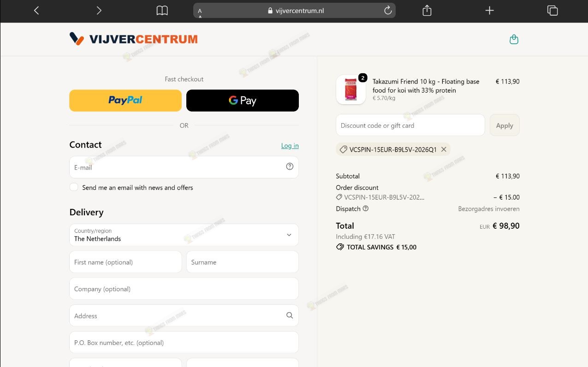
Task: Focus the Surname field
Action: (243, 262)
